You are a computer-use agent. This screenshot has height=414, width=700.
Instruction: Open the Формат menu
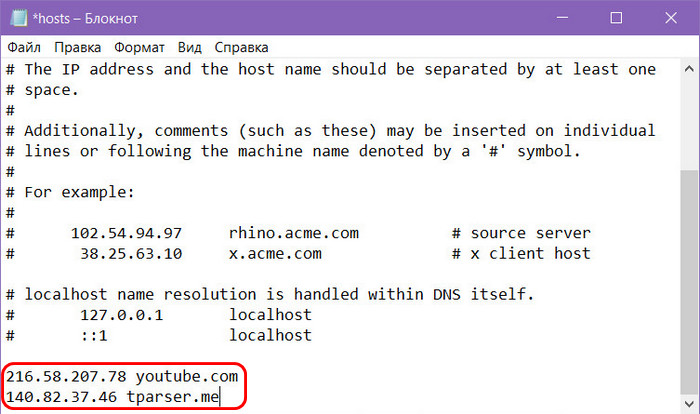pos(139,47)
